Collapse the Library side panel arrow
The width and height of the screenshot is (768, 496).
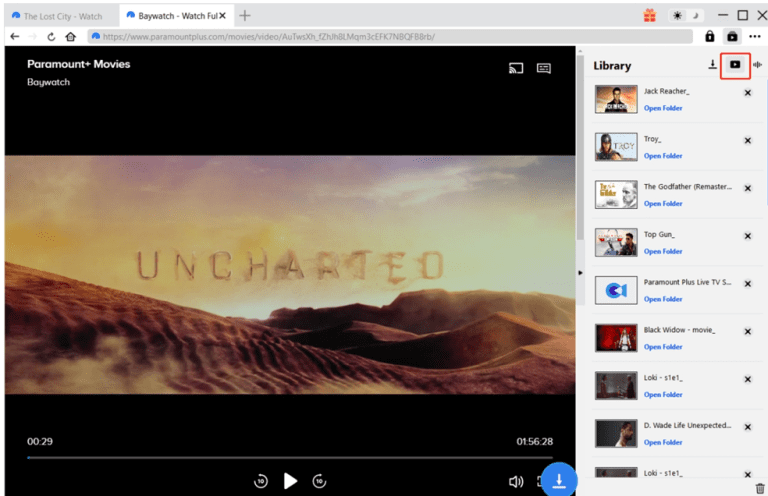coord(580,272)
